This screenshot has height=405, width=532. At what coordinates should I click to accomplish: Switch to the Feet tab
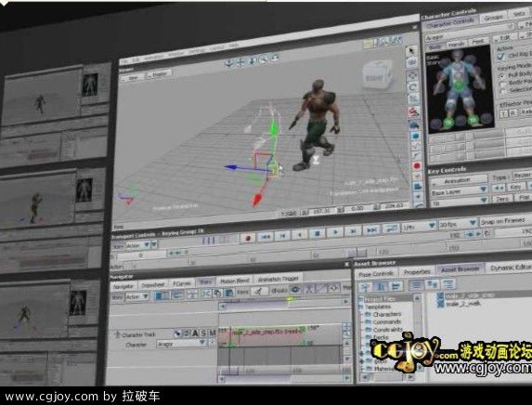(x=478, y=42)
